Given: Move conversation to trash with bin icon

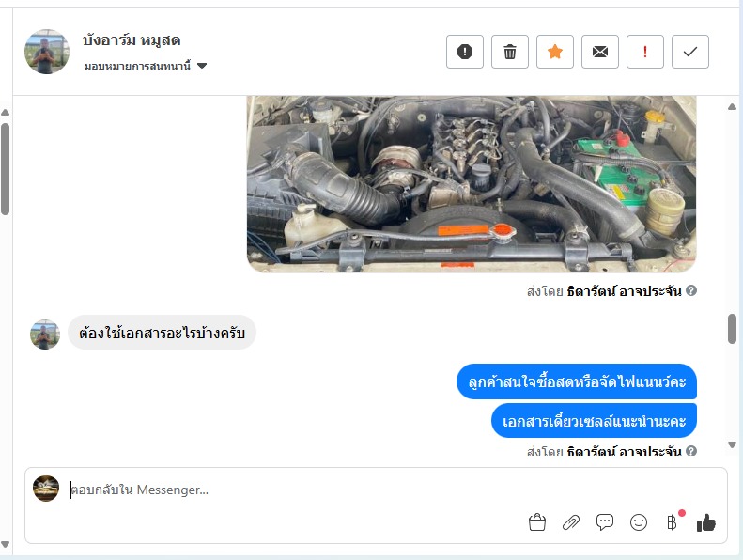Looking at the screenshot, I should tap(510, 52).
